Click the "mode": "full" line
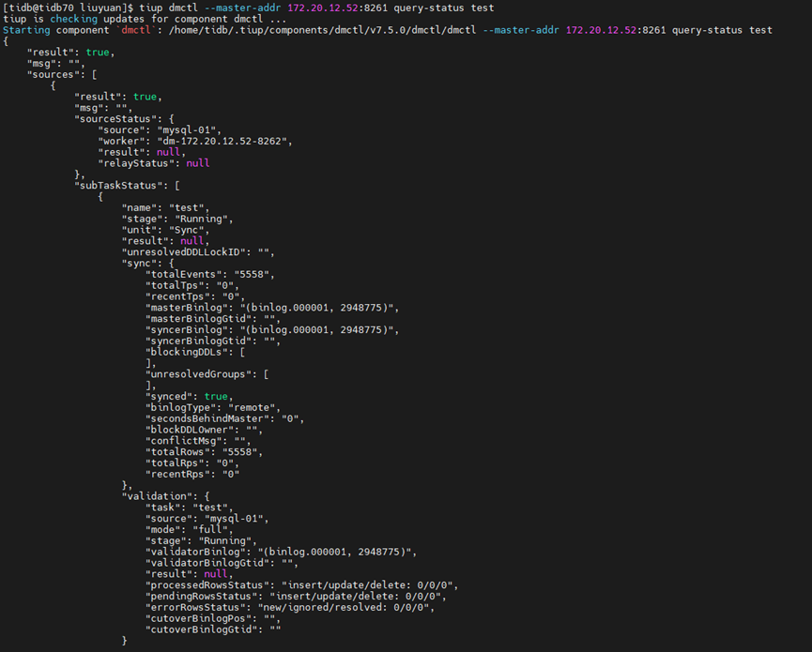This screenshot has height=652, width=812. pos(190,529)
